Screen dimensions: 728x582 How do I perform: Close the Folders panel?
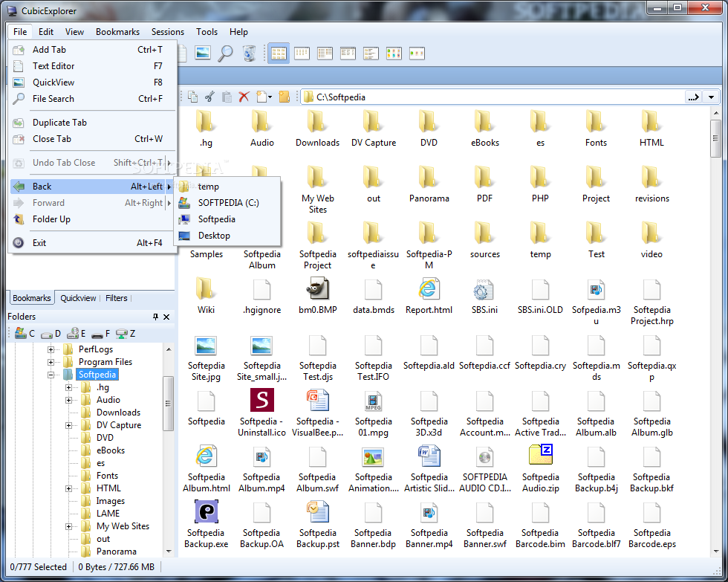tap(166, 317)
